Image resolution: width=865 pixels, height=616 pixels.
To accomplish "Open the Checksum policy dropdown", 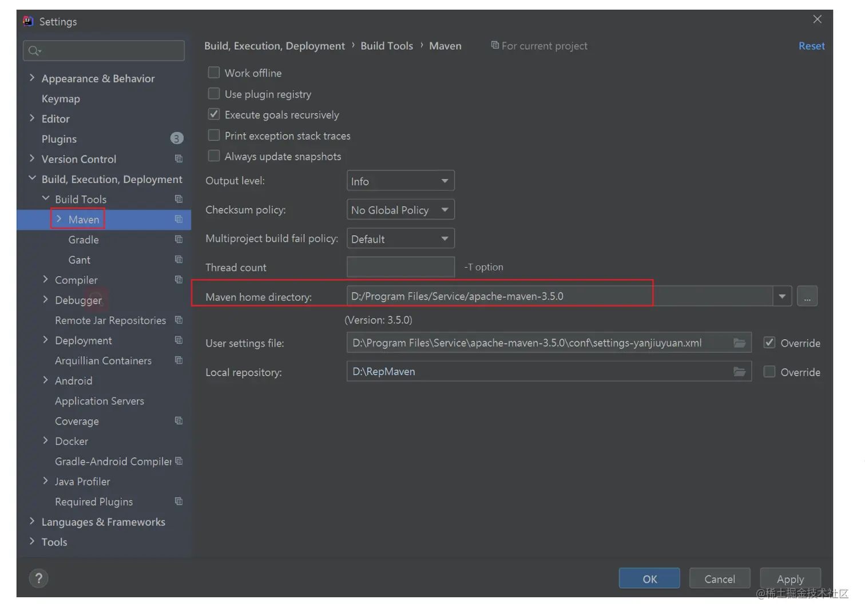I will point(400,209).
